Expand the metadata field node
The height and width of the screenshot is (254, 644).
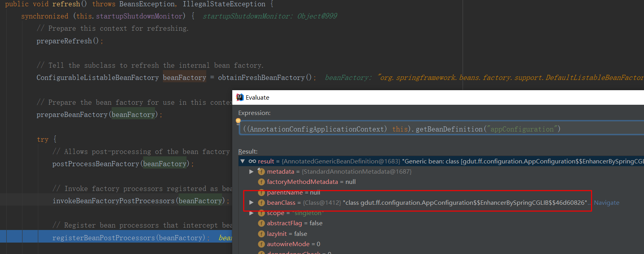point(251,171)
